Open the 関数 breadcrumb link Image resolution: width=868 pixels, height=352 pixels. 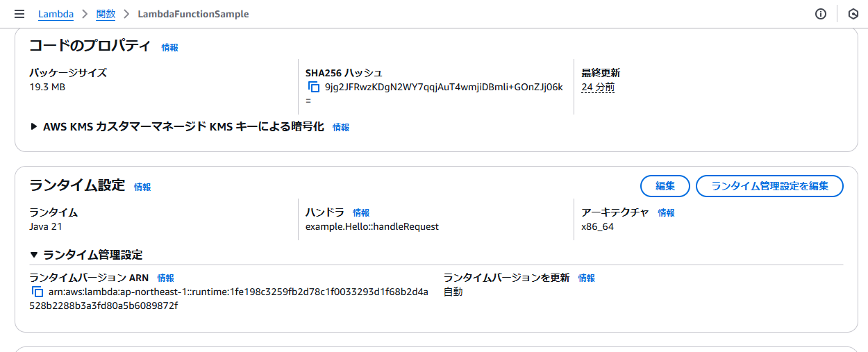(106, 14)
